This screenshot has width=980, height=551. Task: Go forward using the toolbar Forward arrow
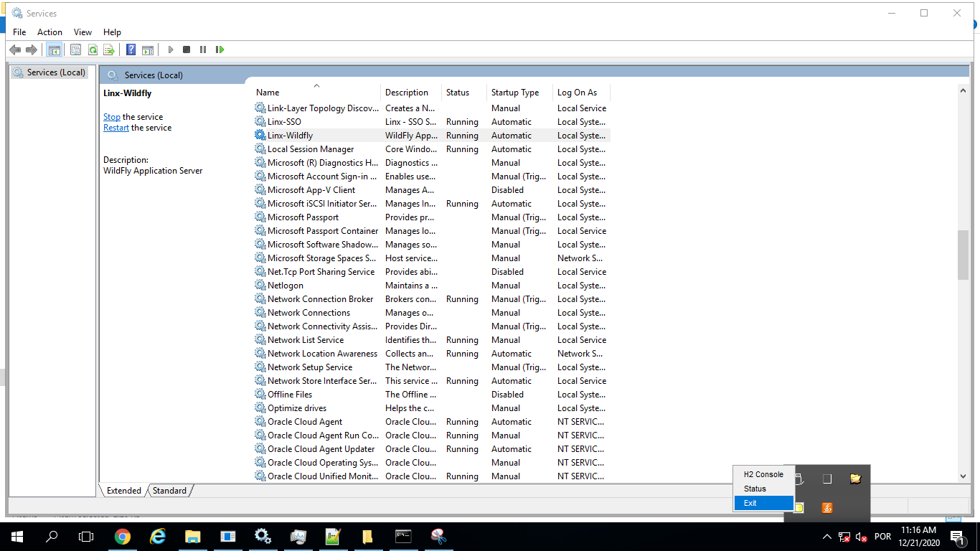click(x=31, y=50)
